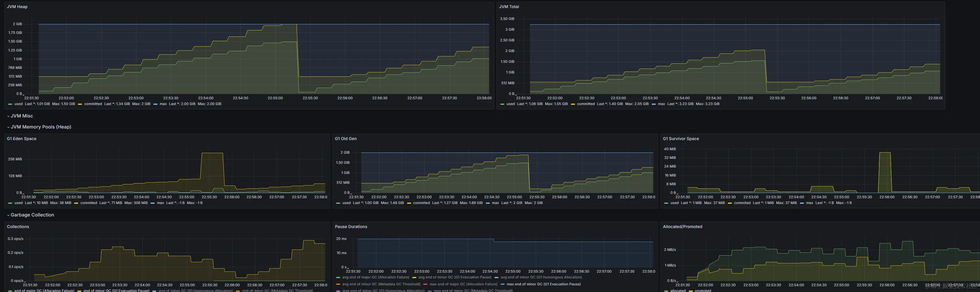Click the 2 MB/s axis label in Allocated/Promoted

670,250
